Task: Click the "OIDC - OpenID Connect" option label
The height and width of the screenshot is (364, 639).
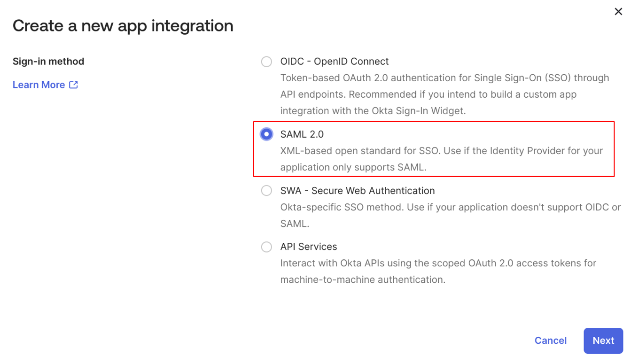Action: (334, 62)
